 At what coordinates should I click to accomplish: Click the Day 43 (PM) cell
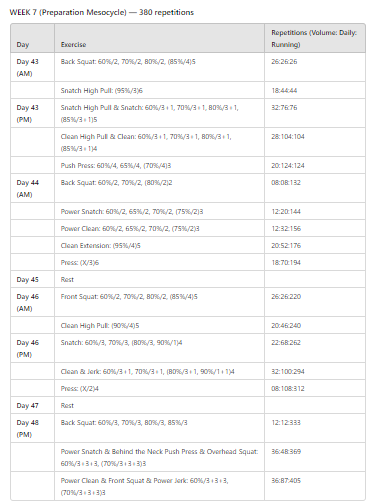pyautogui.click(x=32, y=113)
